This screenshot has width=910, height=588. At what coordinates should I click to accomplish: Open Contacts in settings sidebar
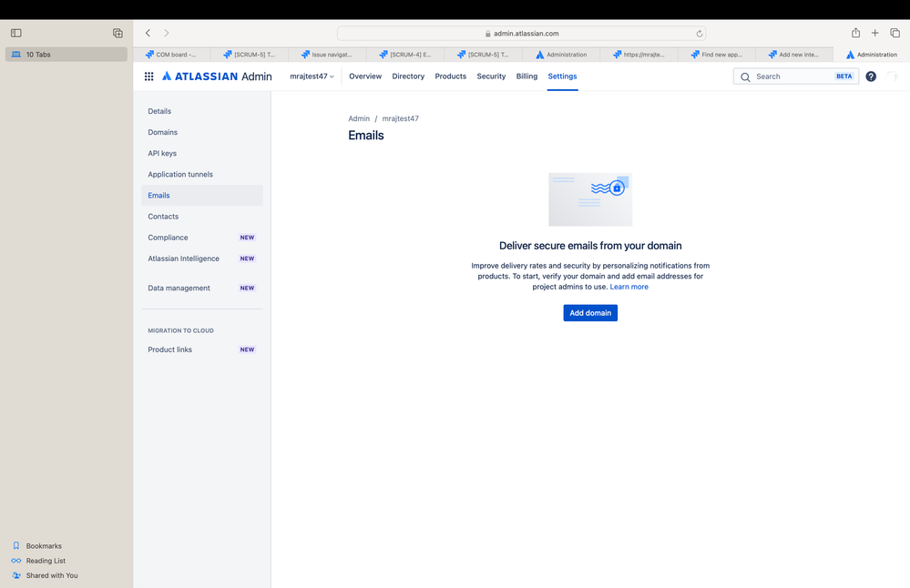click(x=202, y=217)
